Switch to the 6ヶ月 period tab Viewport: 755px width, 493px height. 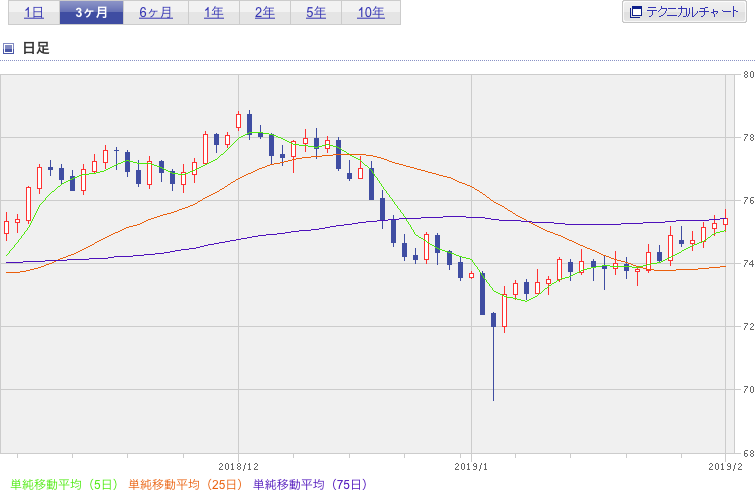click(x=156, y=13)
